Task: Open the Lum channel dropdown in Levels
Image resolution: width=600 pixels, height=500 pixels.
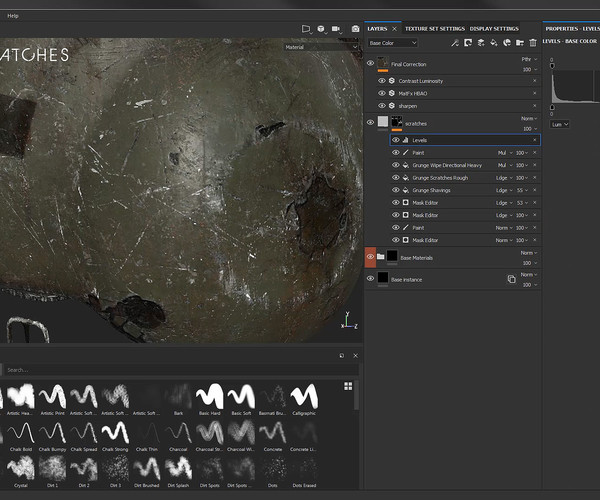Action: tap(560, 124)
